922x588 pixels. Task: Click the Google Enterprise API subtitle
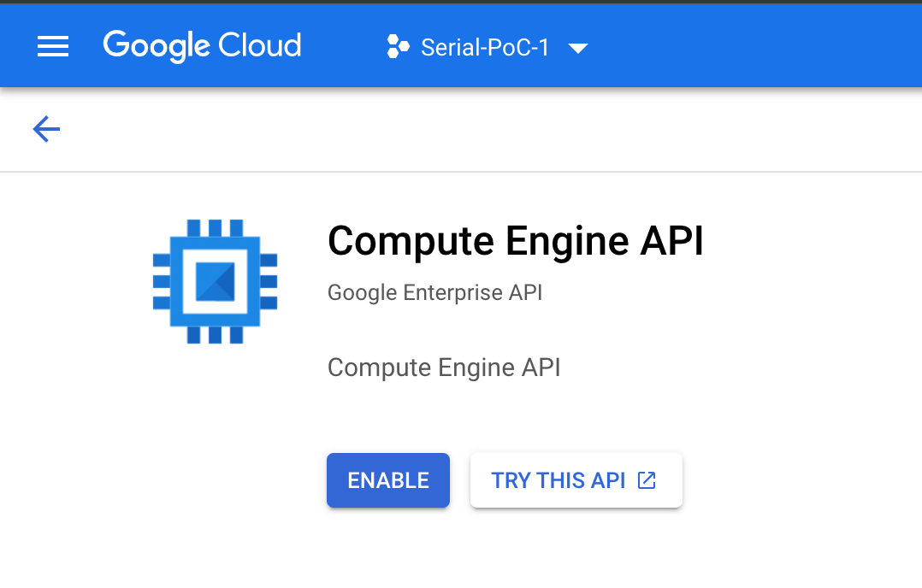[435, 292]
